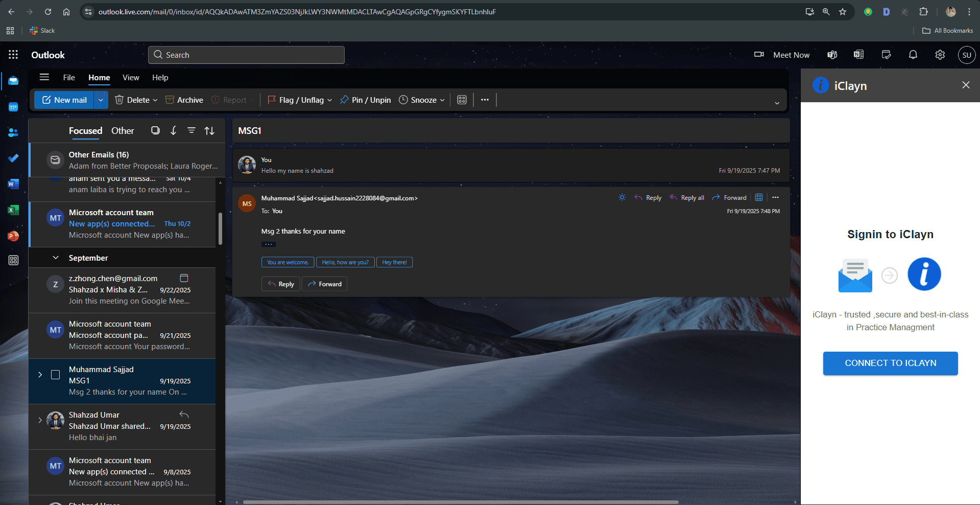Expand the Muhammad Sajjad conversation

40,375
